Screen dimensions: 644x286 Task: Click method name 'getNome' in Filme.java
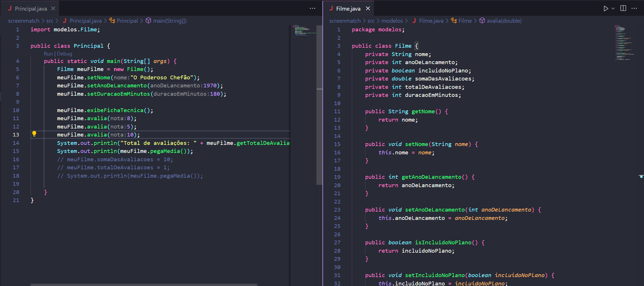[423, 111]
